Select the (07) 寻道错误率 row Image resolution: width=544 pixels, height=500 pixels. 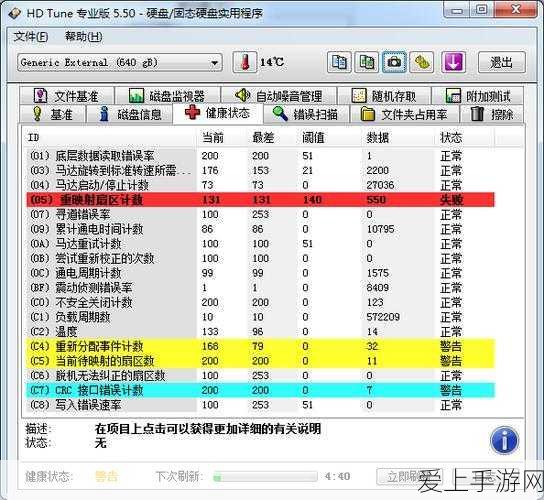[x=261, y=214]
